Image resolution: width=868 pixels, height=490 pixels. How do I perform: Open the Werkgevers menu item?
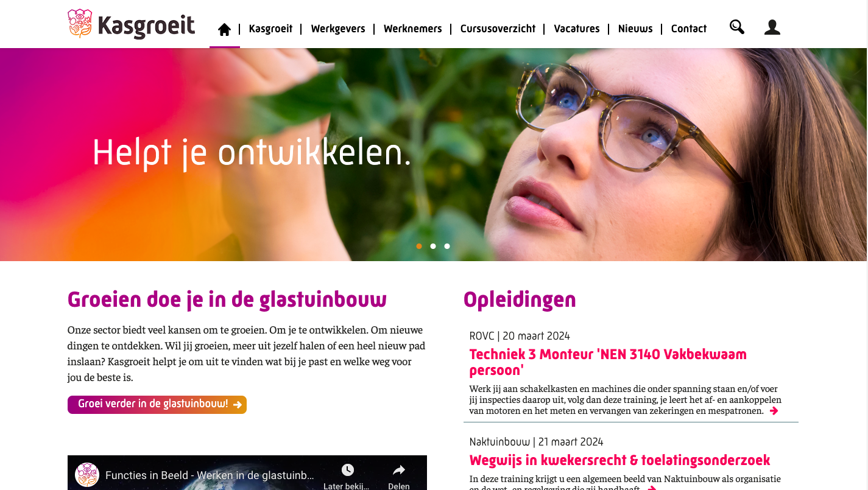click(x=338, y=29)
